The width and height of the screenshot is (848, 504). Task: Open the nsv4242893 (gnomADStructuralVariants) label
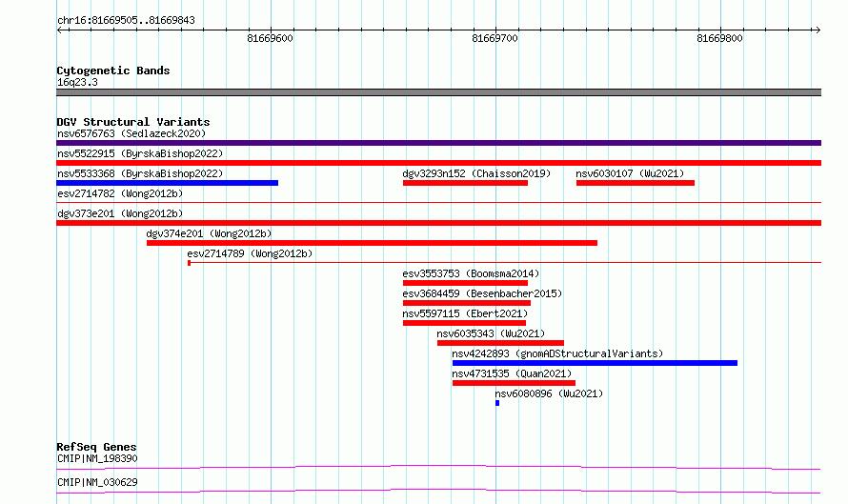pos(557,353)
